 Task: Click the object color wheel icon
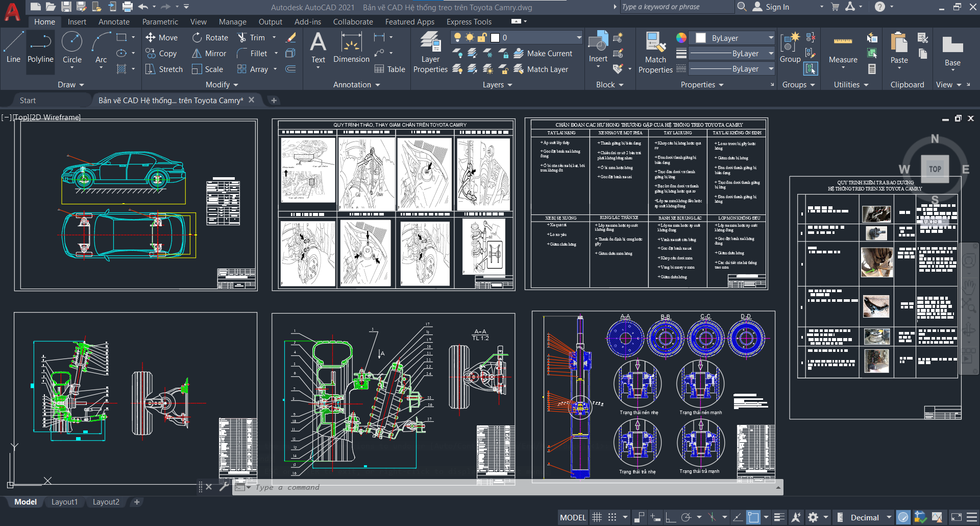point(681,38)
